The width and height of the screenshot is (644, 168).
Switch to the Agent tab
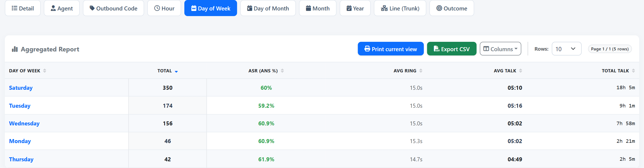(62, 8)
